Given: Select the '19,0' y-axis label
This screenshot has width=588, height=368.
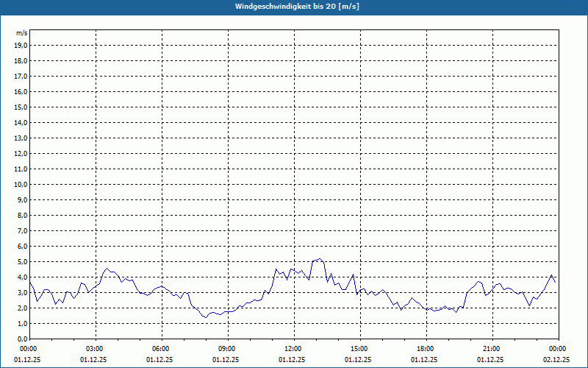Looking at the screenshot, I should 21,46.
